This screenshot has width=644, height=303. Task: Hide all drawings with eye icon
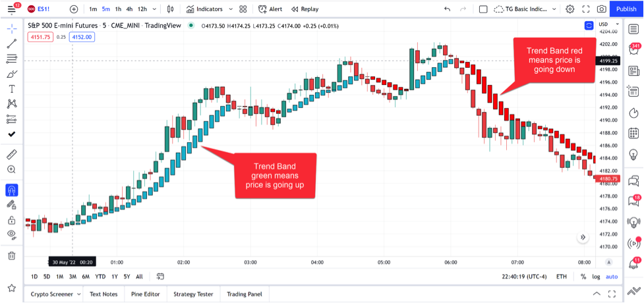[x=12, y=234]
